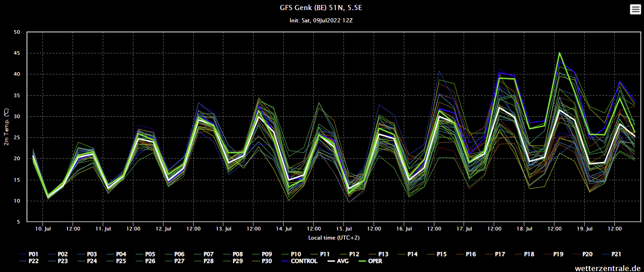Hide the P12 ensemble member line

[349, 254]
